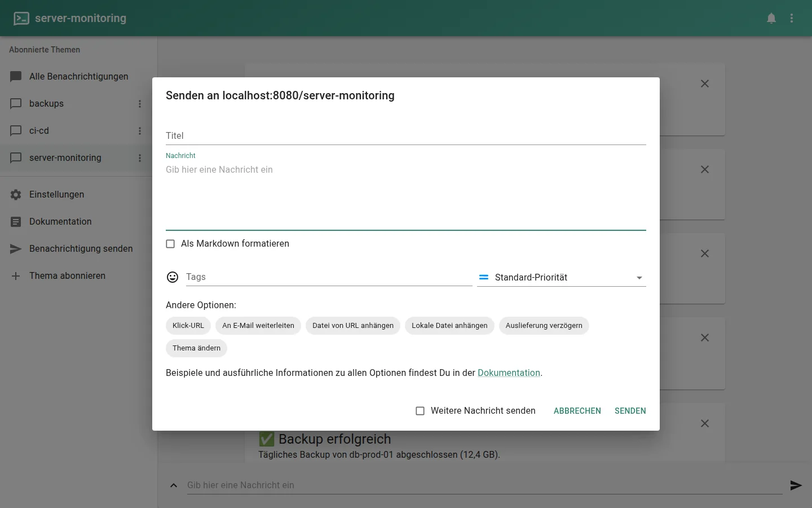Image resolution: width=812 pixels, height=508 pixels.
Task: Click Auslieferung verzögern chip
Action: 544,326
